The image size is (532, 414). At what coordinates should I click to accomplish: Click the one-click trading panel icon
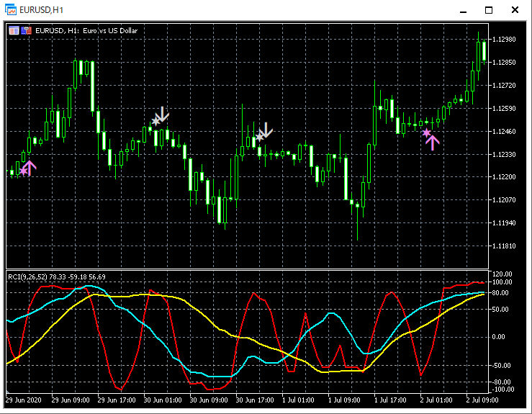(26, 30)
